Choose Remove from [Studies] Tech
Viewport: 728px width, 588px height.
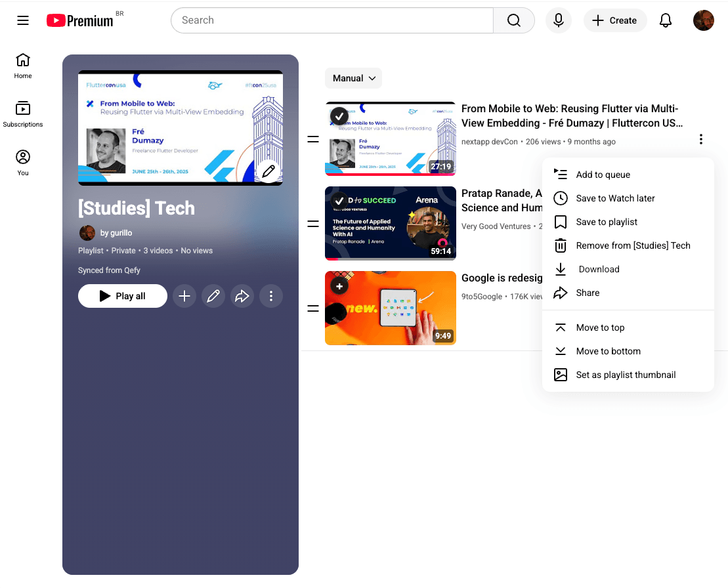click(x=628, y=245)
